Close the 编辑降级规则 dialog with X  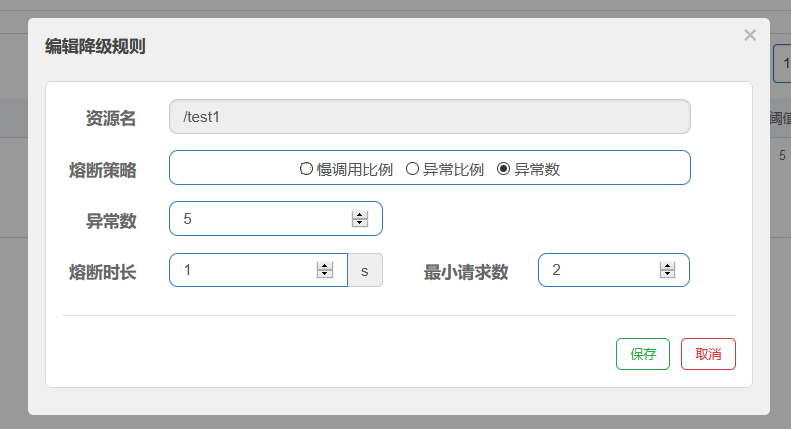[x=750, y=36]
